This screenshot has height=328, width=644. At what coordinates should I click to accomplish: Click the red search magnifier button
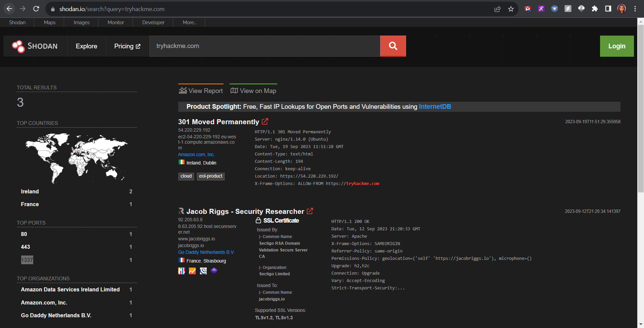coord(393,46)
